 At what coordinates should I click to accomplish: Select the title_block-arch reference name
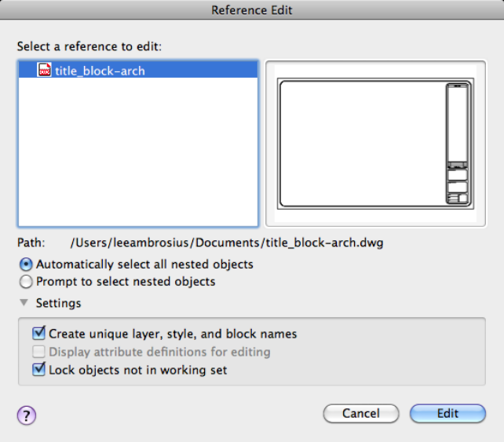click(x=100, y=71)
